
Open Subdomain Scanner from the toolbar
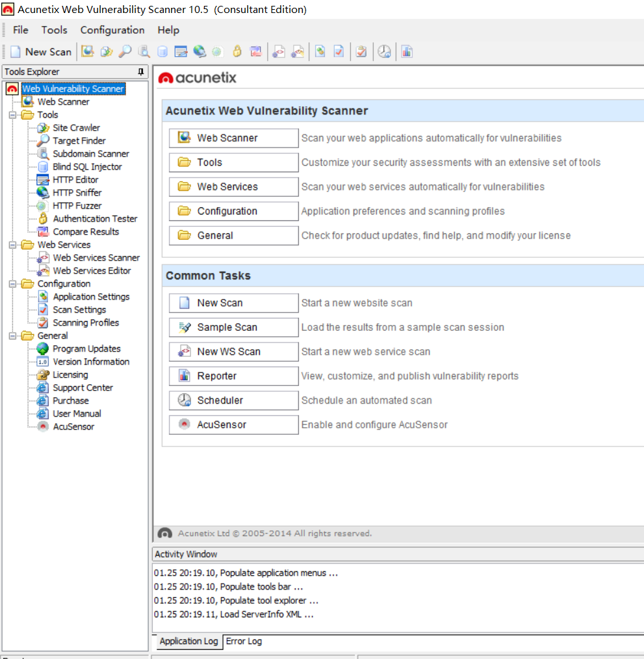[144, 52]
